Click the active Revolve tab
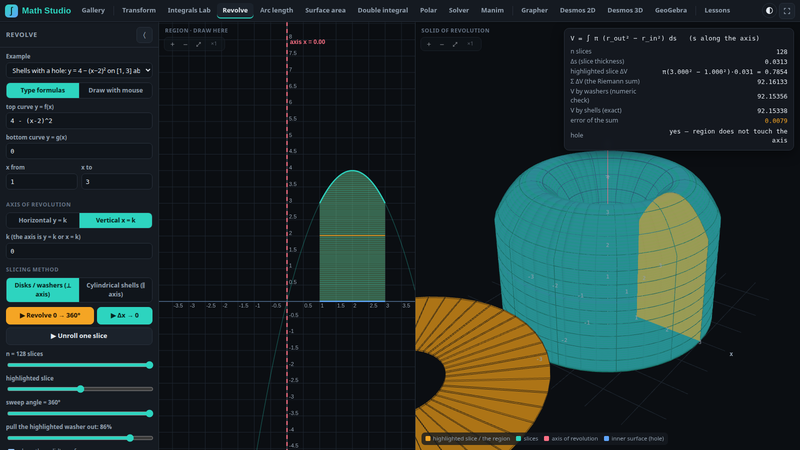Image resolution: width=800 pixels, height=450 pixels. coord(235,10)
